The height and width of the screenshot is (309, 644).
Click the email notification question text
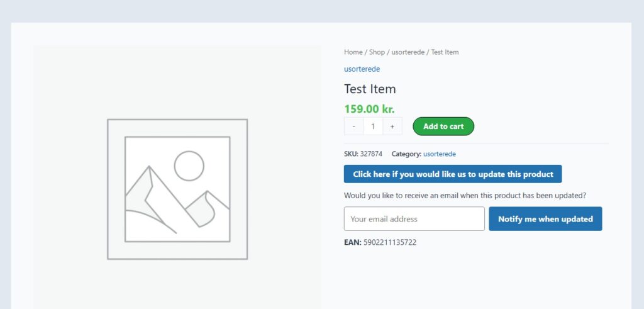coord(465,196)
